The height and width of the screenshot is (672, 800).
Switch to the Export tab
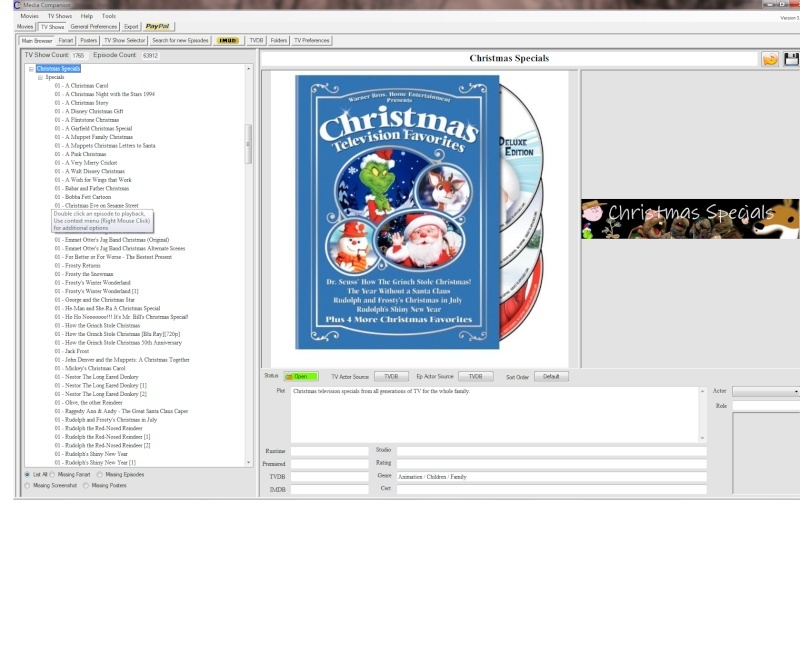pyautogui.click(x=131, y=27)
